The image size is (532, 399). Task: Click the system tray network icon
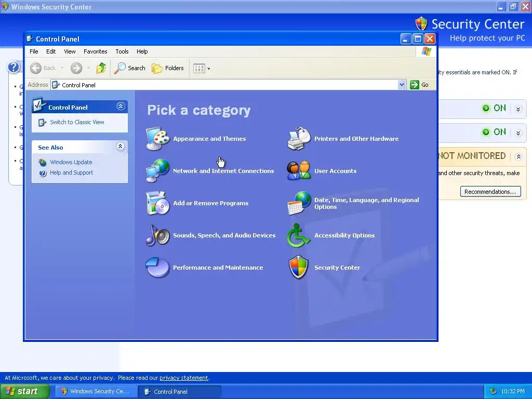coord(493,391)
